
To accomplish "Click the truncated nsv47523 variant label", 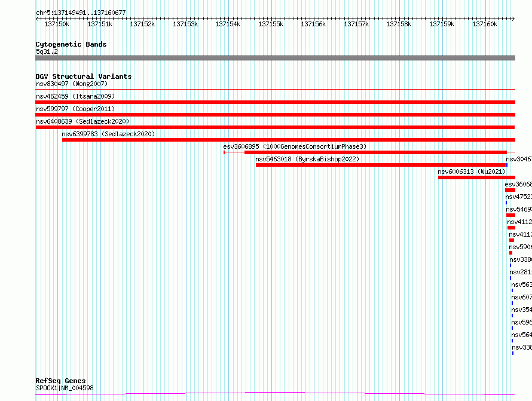I will pos(518,197).
